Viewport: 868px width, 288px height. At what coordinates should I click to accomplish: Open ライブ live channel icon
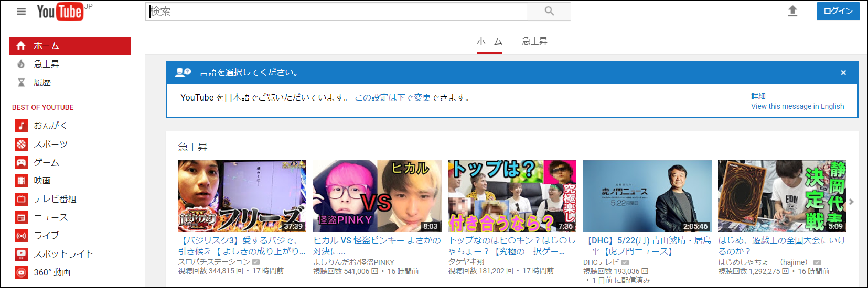pyautogui.click(x=21, y=236)
